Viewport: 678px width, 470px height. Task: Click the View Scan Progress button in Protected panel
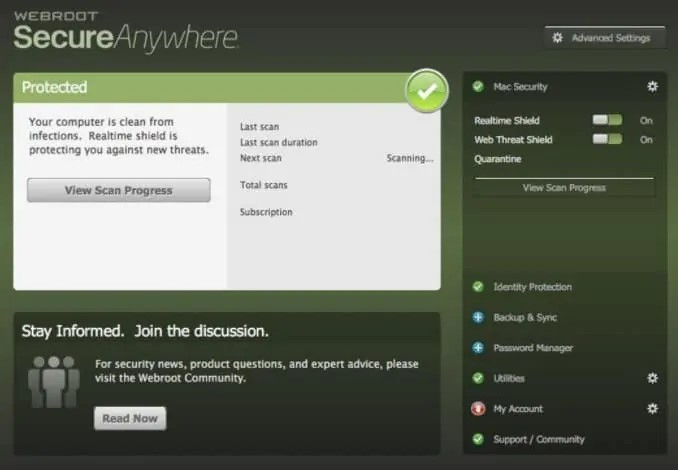click(x=118, y=190)
